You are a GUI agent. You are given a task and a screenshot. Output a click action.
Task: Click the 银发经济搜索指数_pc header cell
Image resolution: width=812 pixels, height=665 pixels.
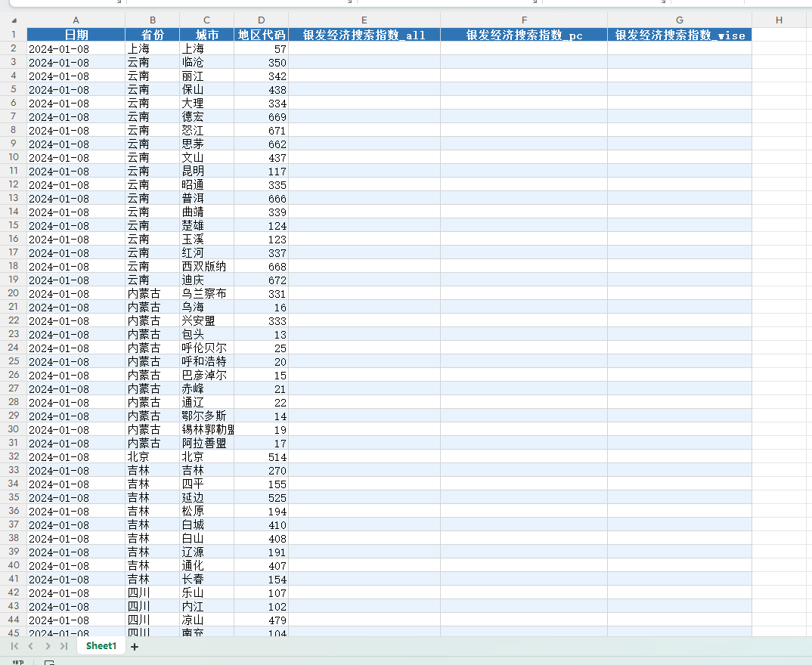(523, 35)
